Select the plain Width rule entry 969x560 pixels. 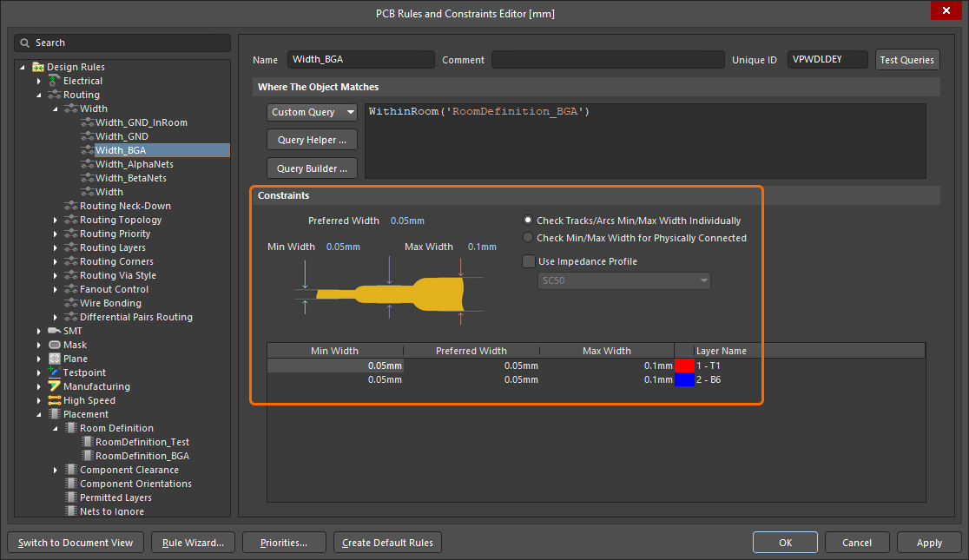click(x=109, y=192)
